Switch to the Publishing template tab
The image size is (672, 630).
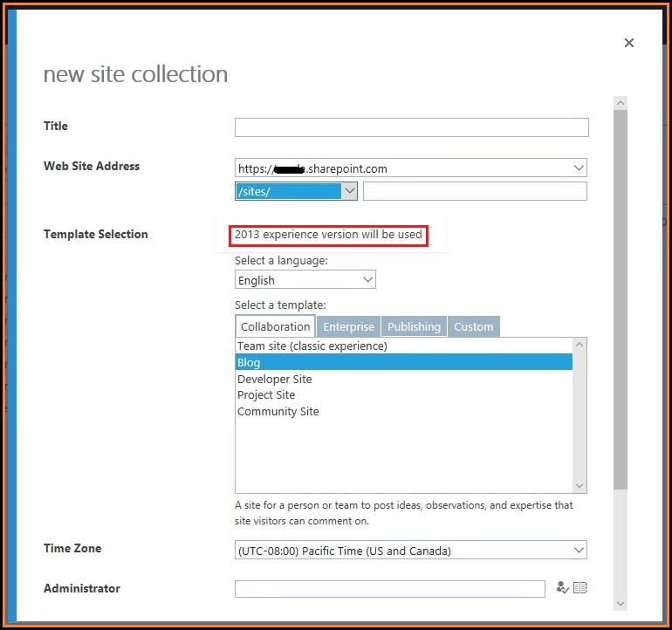click(x=414, y=327)
